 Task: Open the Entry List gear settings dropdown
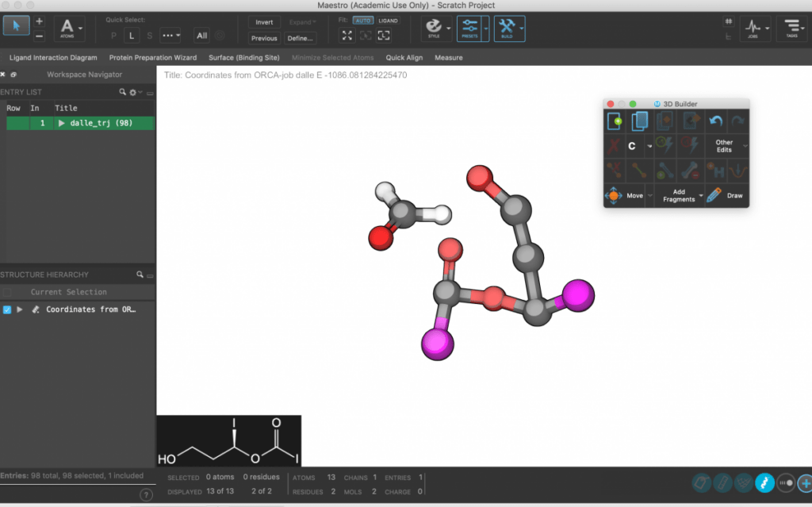tap(136, 92)
